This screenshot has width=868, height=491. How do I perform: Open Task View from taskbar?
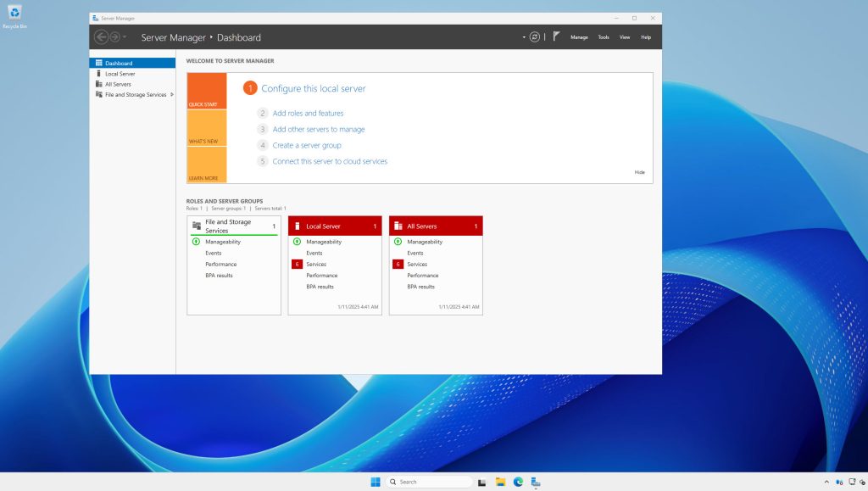[482, 482]
